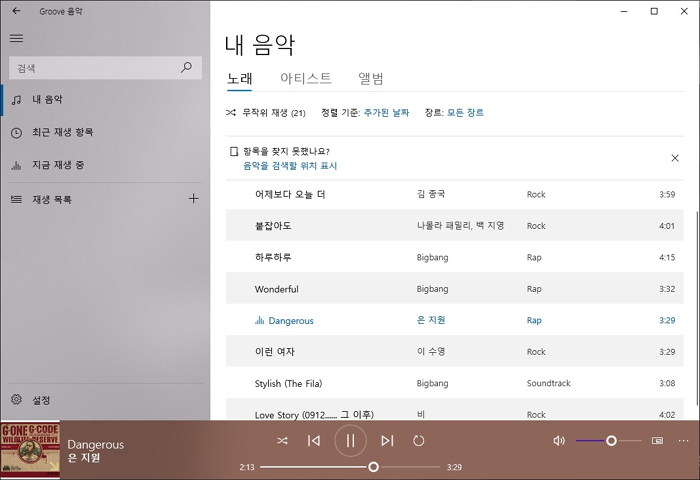Open 최근 재생 항목 in sidebar
700x480 pixels.
click(105, 133)
